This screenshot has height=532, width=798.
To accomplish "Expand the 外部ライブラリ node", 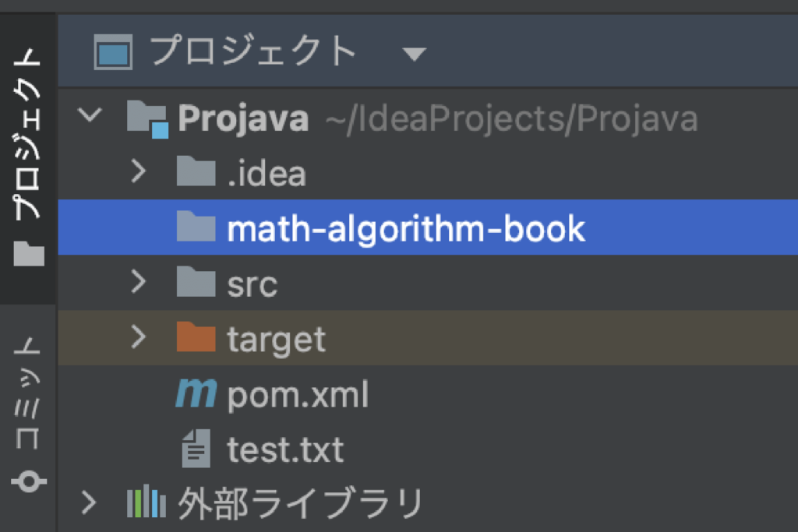I will [x=90, y=502].
